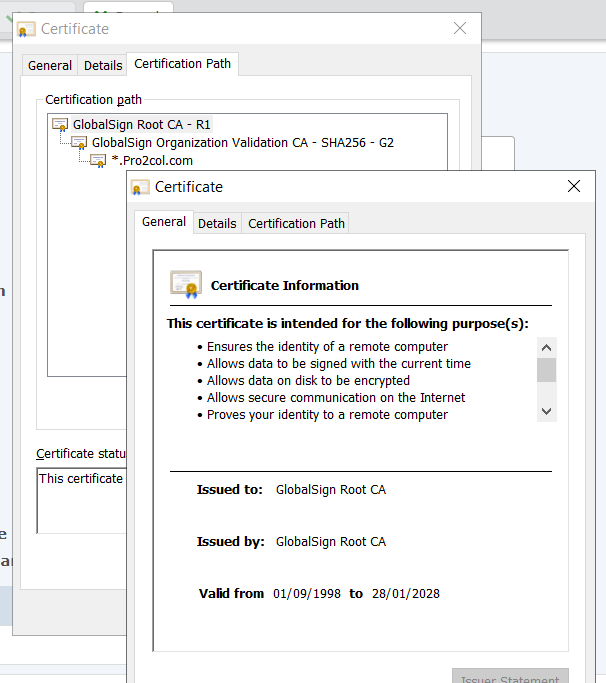The image size is (606, 683).
Task: Click the certificate icon beside GlobalSign Organization Validation CA
Action: [x=79, y=143]
